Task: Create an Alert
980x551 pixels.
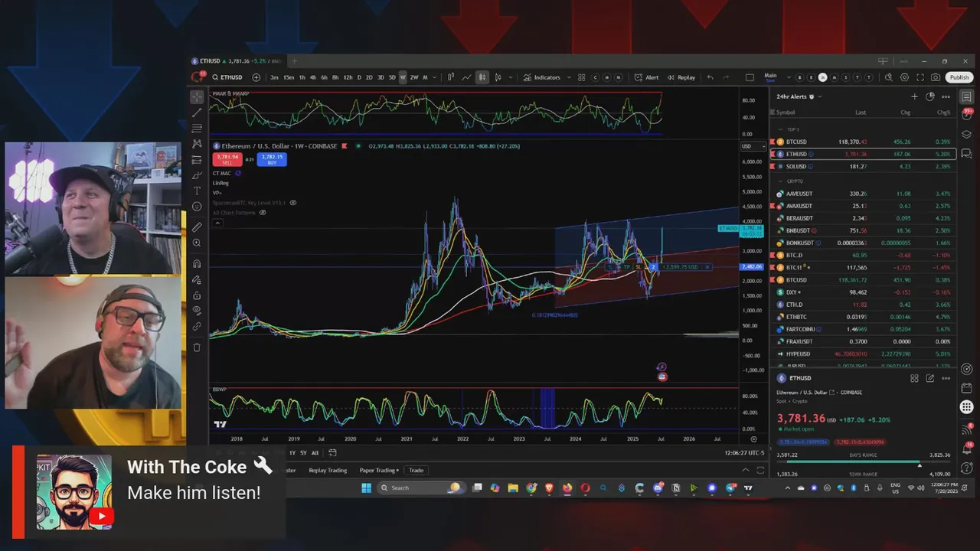Action: (x=646, y=77)
